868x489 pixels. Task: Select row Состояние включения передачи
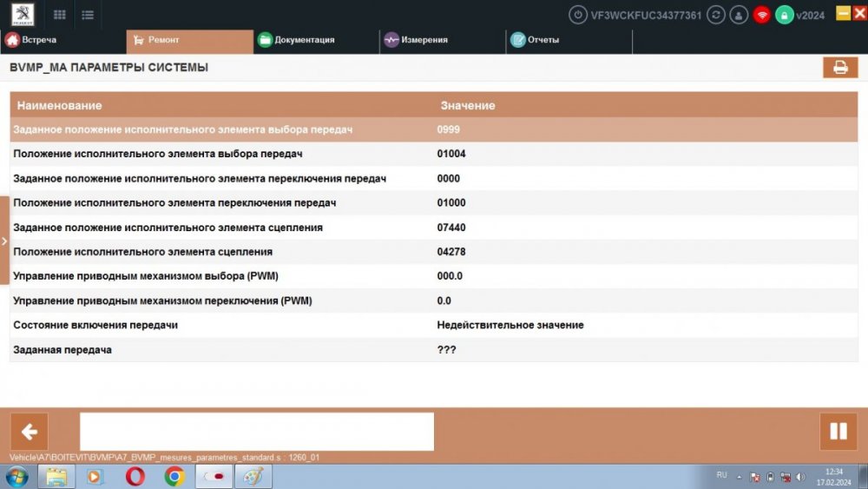point(434,325)
